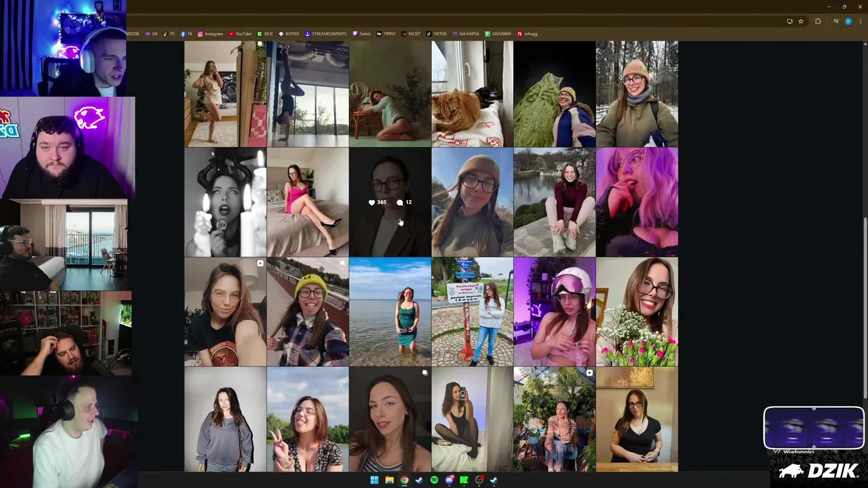Image resolution: width=868 pixels, height=488 pixels.
Task: Open the Chrome three-dot menu
Action: point(860,21)
